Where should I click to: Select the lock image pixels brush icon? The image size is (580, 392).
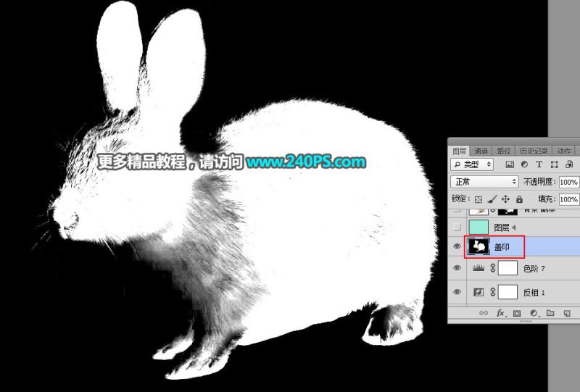492,199
